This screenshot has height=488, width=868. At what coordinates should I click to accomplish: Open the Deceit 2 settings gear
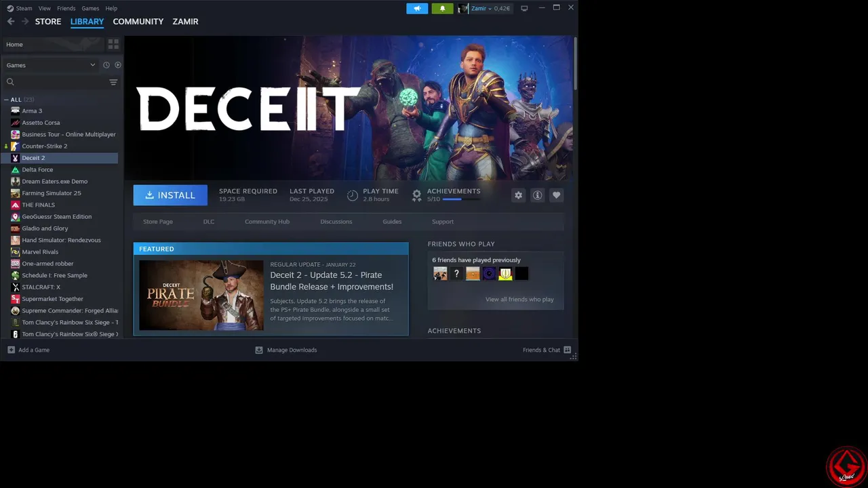click(x=518, y=195)
